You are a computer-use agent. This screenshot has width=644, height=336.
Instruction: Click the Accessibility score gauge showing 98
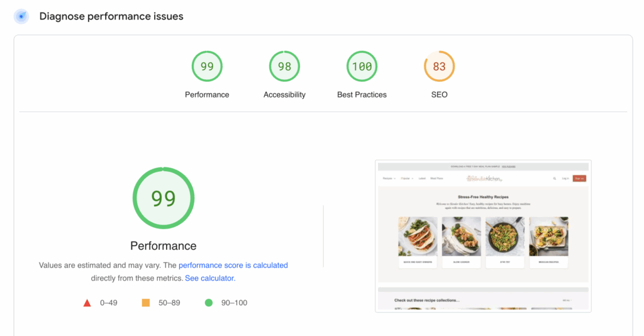click(284, 66)
